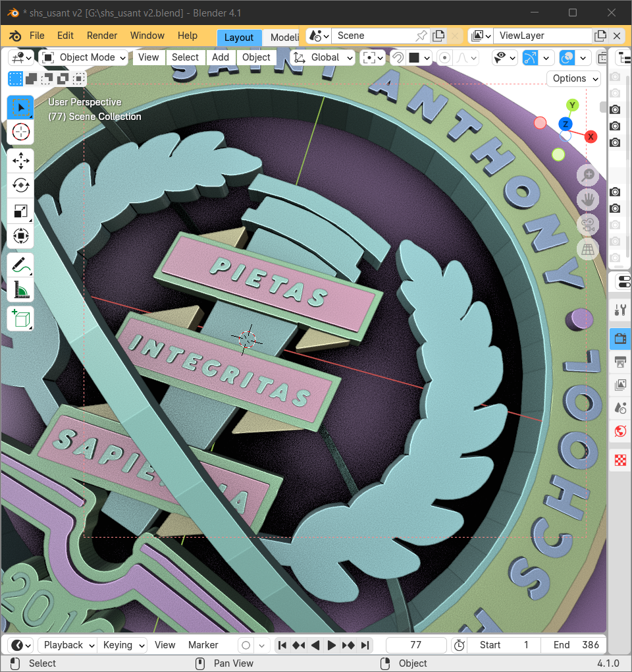Open the Output properties tab

point(620,362)
